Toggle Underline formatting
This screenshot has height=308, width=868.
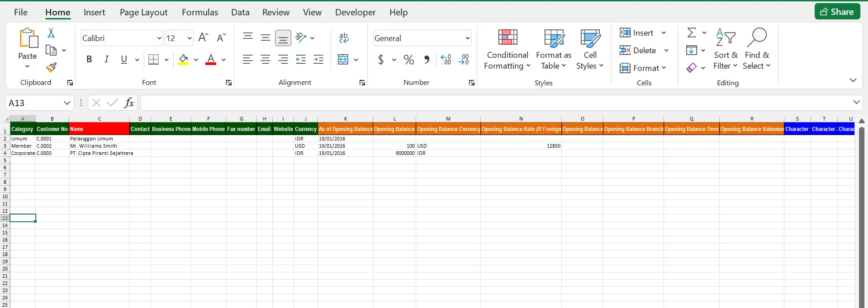click(124, 59)
